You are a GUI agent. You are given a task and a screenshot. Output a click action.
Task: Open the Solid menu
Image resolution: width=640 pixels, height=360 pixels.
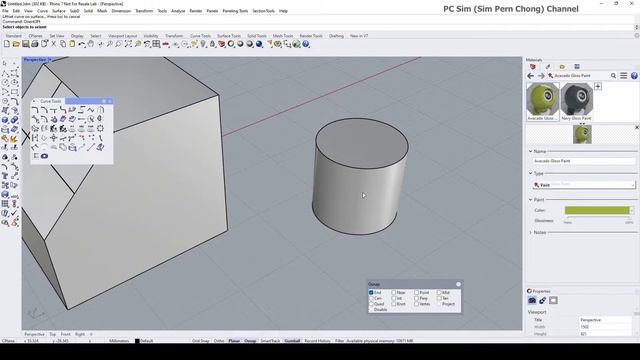(x=88, y=11)
